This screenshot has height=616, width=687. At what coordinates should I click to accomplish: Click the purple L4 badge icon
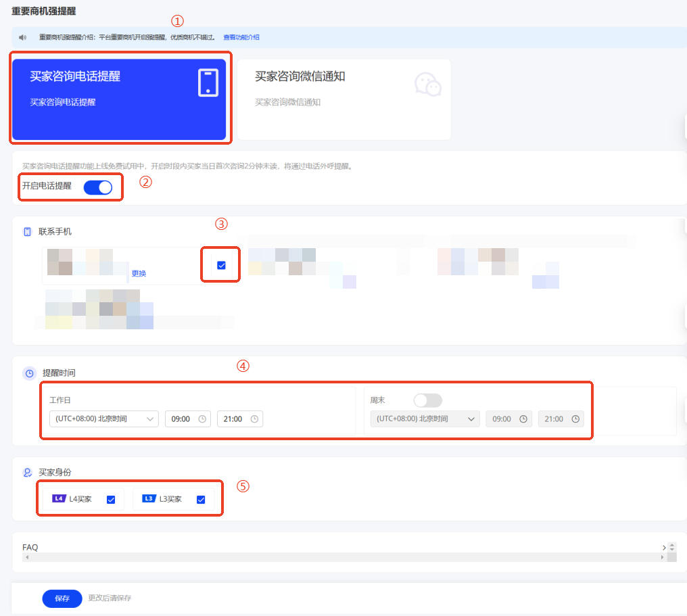point(59,499)
